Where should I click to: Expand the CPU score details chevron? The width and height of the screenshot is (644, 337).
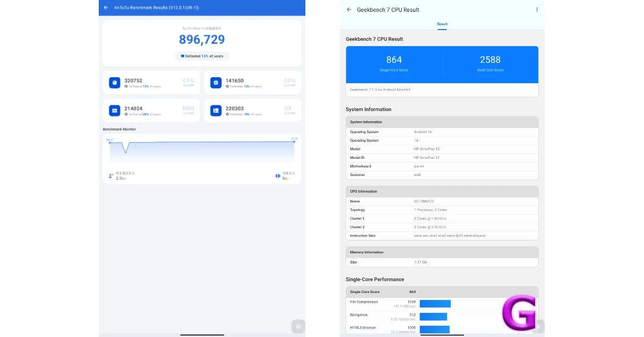click(192, 85)
